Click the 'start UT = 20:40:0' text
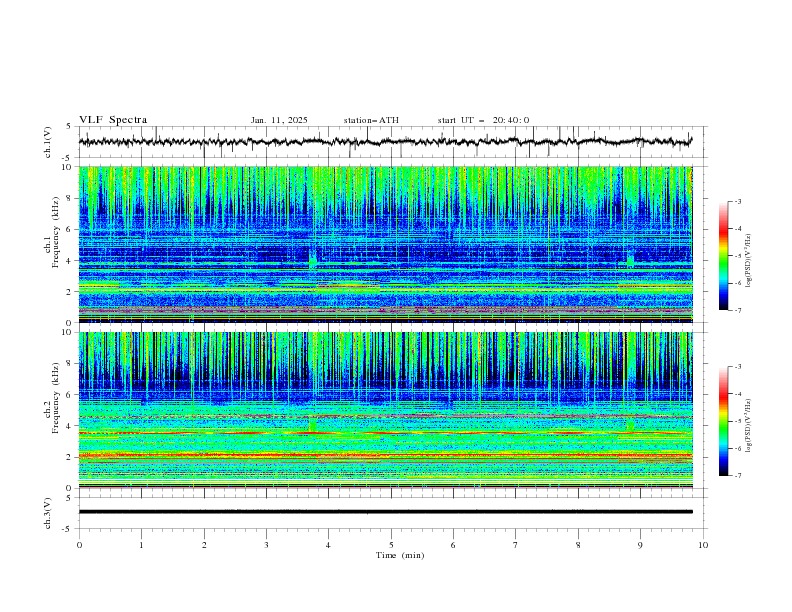This screenshot has width=792, height=612. (x=483, y=120)
